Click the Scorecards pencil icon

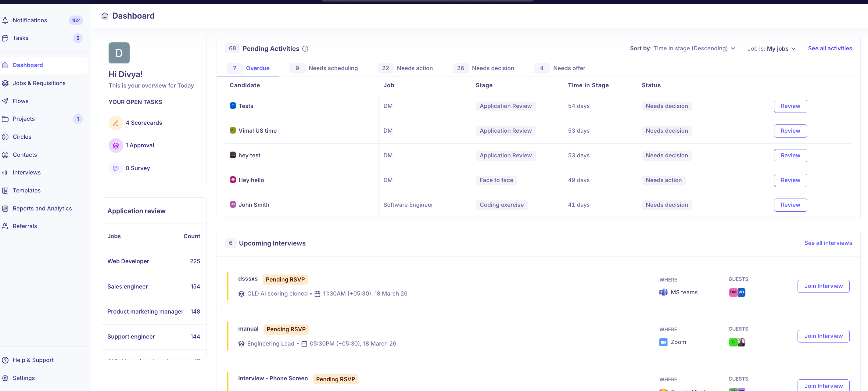click(116, 123)
